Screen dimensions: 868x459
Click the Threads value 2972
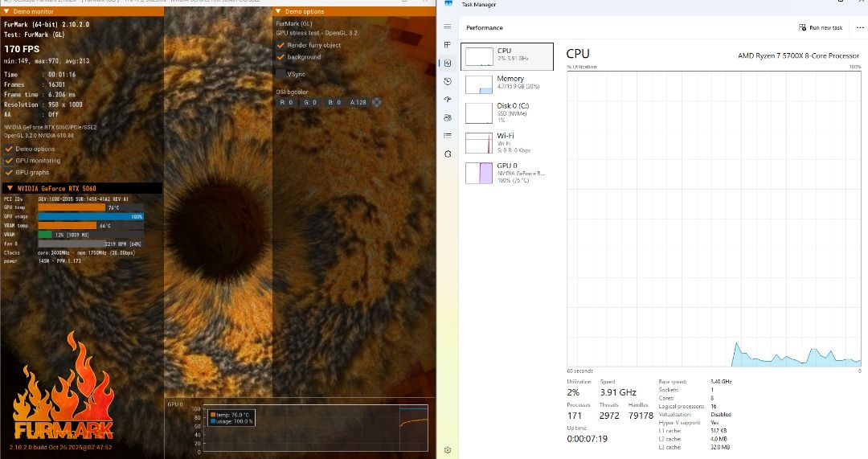click(609, 416)
